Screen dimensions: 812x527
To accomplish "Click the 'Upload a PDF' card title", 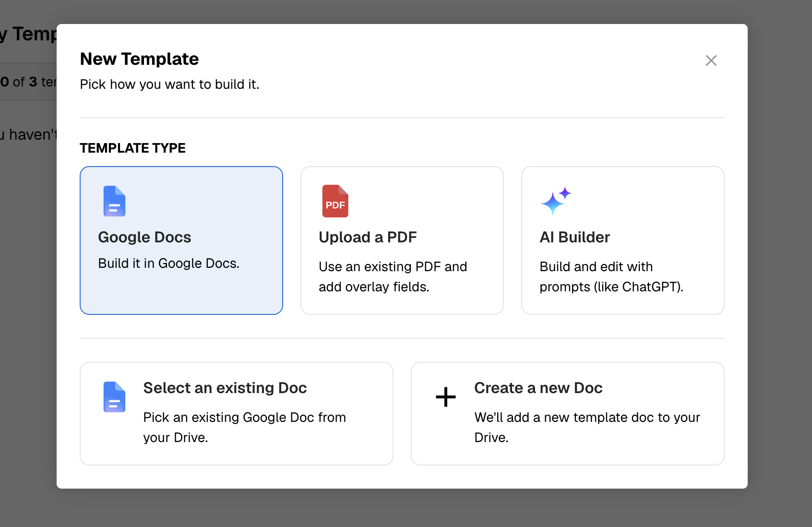I will 368,237.
